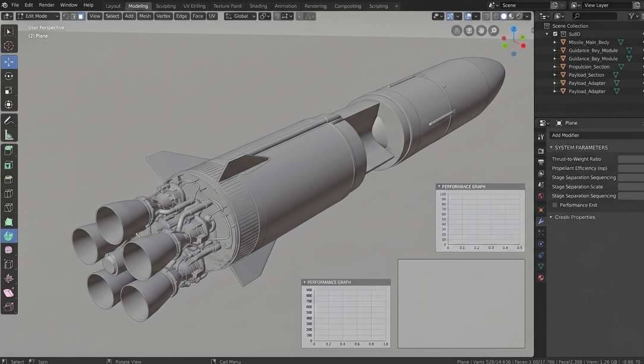This screenshot has height=364, width=644.
Task: Toggle X-ray view in header
Action: click(x=486, y=17)
